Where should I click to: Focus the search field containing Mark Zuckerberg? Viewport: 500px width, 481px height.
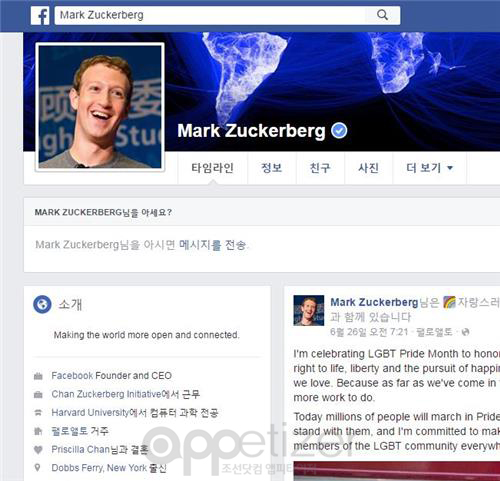point(210,15)
